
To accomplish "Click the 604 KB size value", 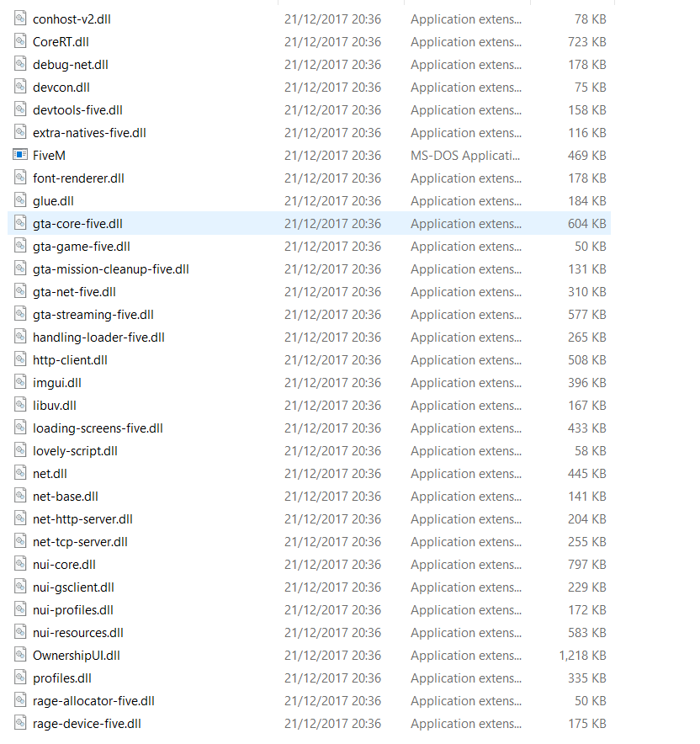I will click(587, 224).
